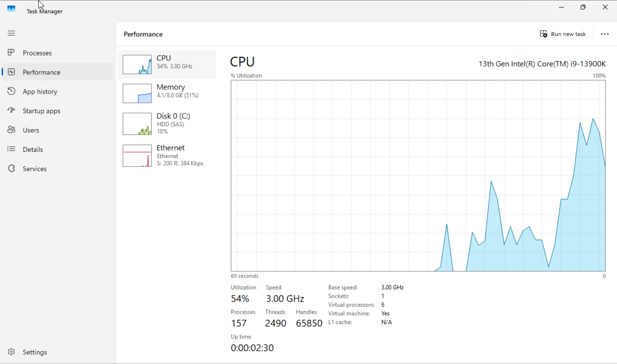Click the 2490 threads value
The width and height of the screenshot is (617, 364).
tap(275, 323)
